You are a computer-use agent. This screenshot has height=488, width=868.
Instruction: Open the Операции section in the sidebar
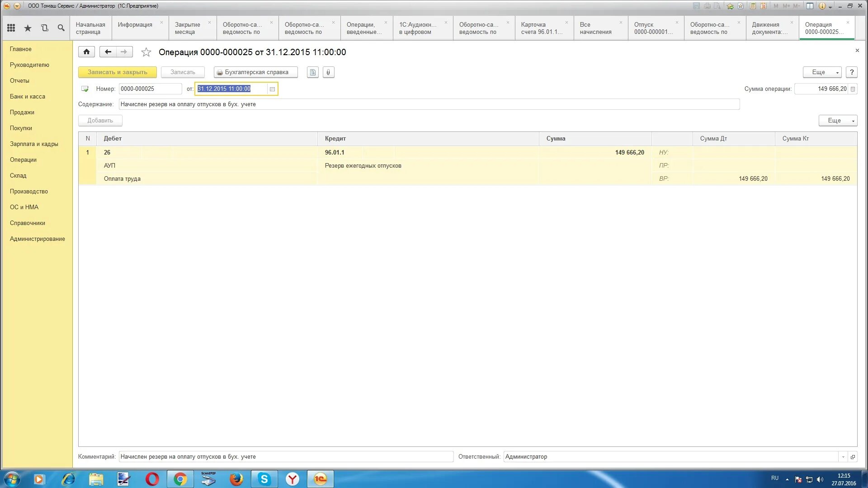[x=23, y=160]
